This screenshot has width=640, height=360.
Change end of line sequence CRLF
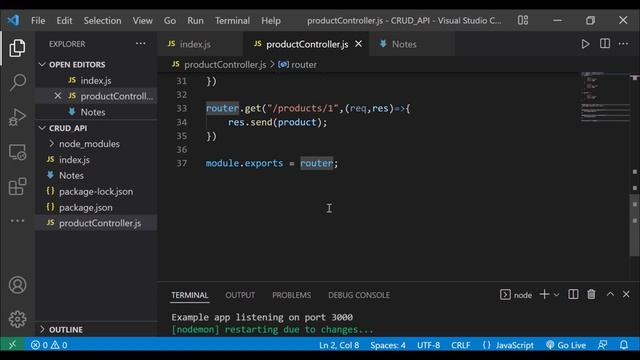click(460, 345)
